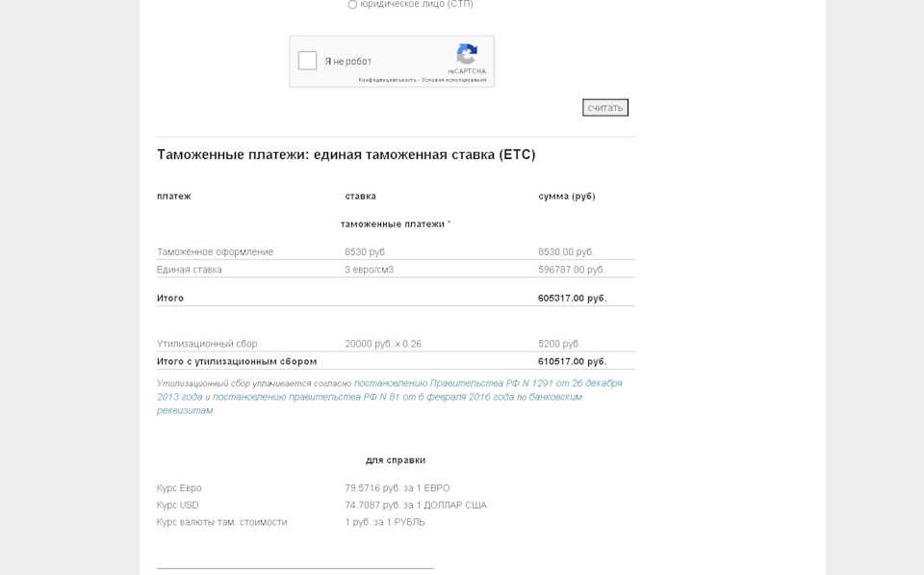Click the 3 евро/см3 rate value
Screen dimensions: 924x575
click(x=370, y=270)
